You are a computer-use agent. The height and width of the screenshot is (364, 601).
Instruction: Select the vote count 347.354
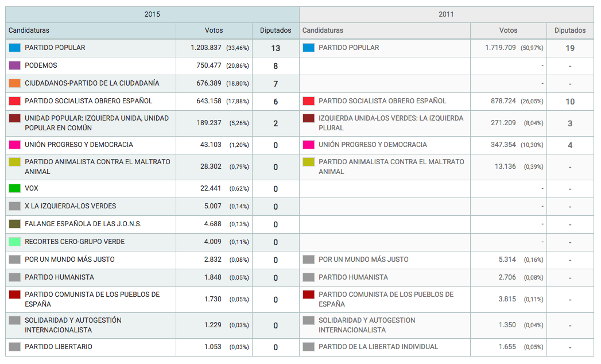point(503,145)
